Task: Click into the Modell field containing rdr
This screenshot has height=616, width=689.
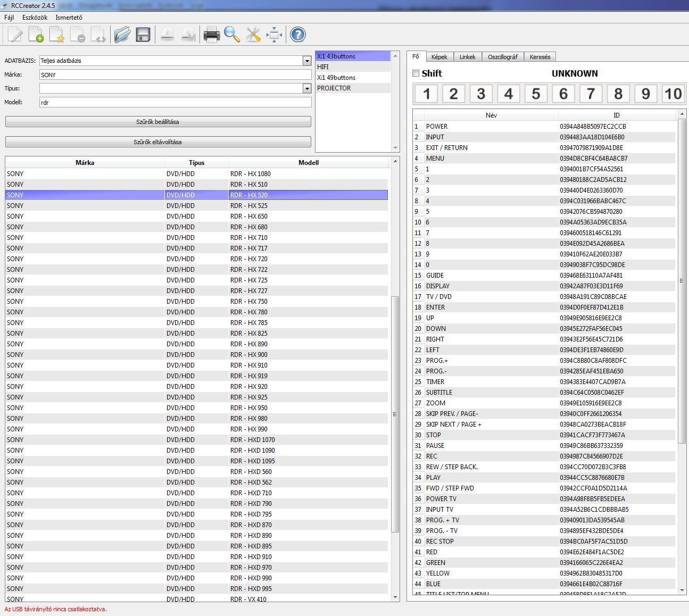Action: (176, 103)
